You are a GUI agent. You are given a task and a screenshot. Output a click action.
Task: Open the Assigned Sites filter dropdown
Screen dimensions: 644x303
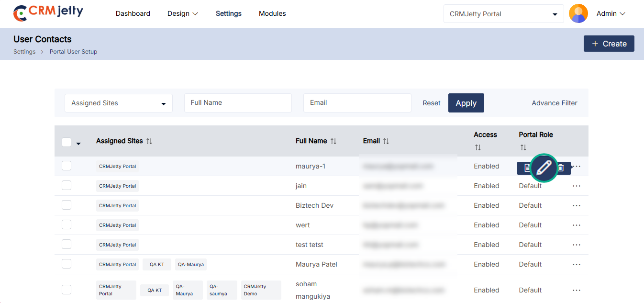(x=118, y=103)
